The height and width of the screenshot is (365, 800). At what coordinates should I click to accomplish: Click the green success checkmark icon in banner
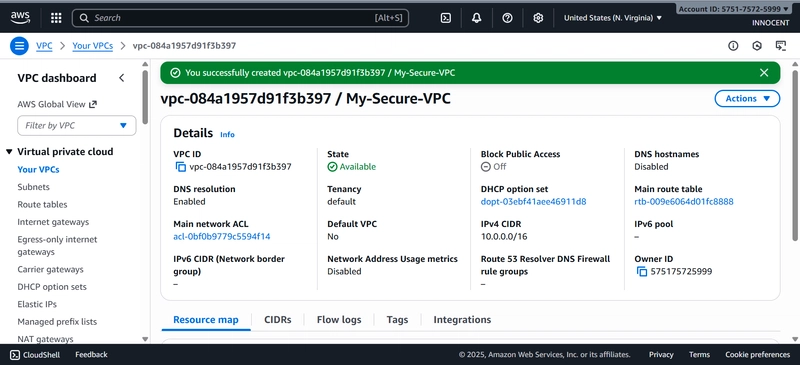click(x=175, y=73)
